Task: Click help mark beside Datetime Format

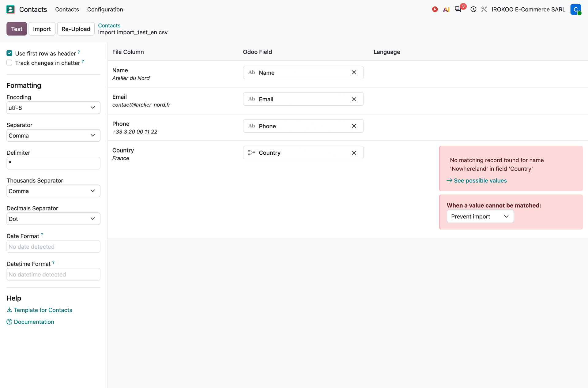Action: 53,262
